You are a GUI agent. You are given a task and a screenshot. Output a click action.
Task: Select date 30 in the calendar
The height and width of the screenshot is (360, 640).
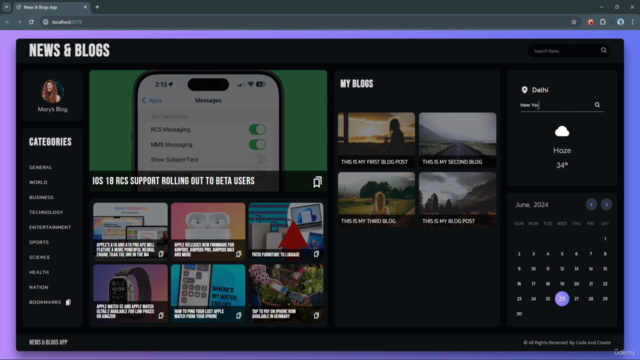point(519,314)
